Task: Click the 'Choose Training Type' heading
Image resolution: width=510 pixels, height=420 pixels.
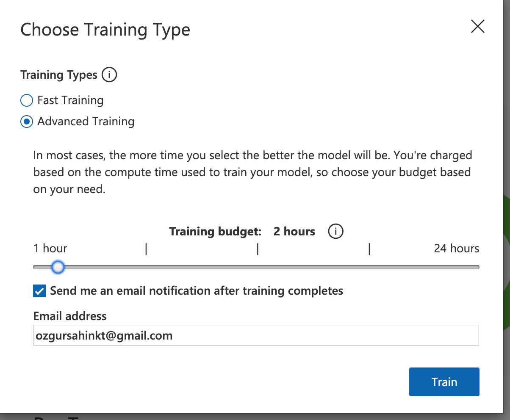Action: point(105,30)
